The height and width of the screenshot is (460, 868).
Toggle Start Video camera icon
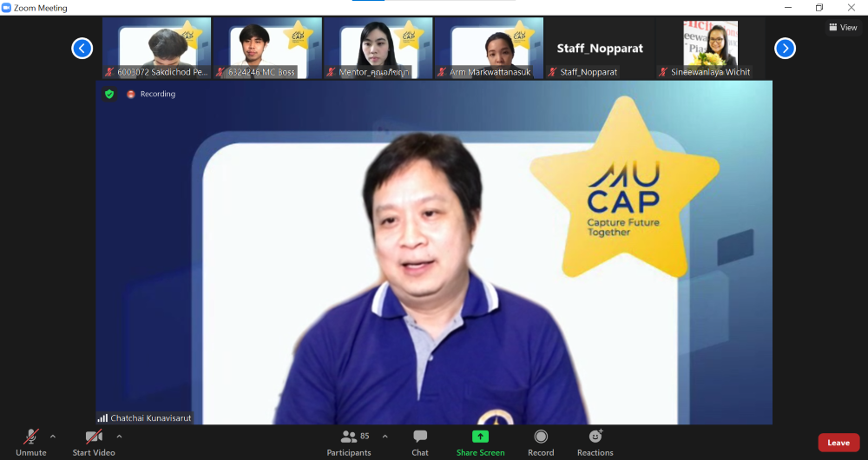(93, 437)
